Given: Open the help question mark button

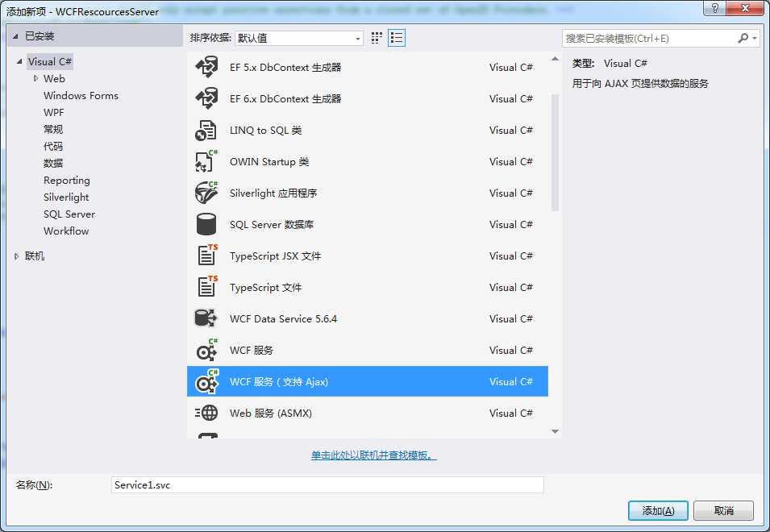Looking at the screenshot, I should point(715,8).
